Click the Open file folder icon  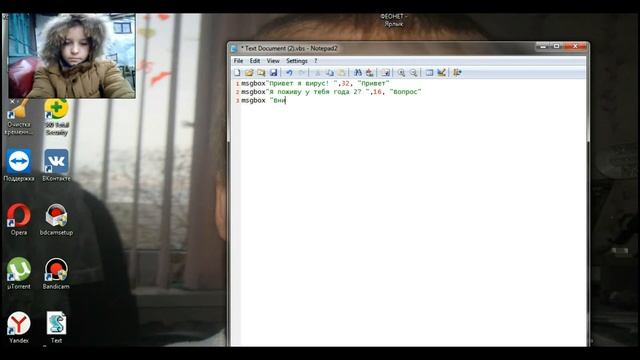[x=249, y=73]
